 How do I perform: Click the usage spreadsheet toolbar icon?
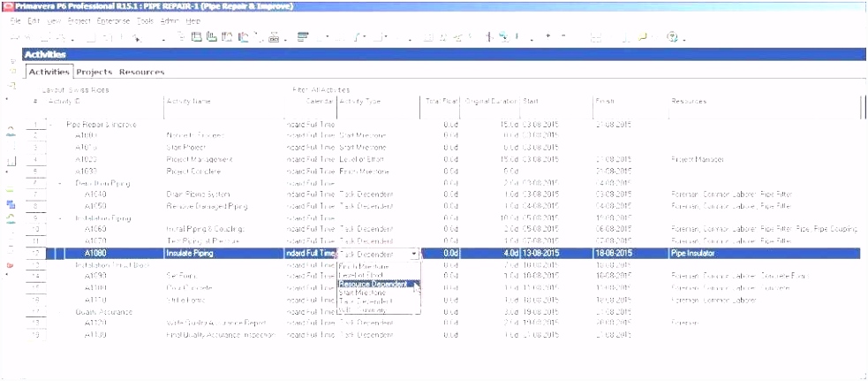226,37
